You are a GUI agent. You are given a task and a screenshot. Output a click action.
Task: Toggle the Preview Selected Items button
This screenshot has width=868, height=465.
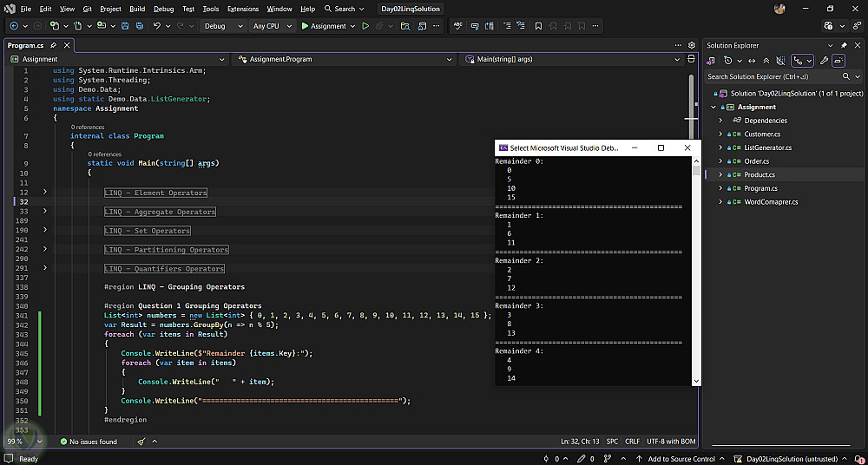coord(839,61)
